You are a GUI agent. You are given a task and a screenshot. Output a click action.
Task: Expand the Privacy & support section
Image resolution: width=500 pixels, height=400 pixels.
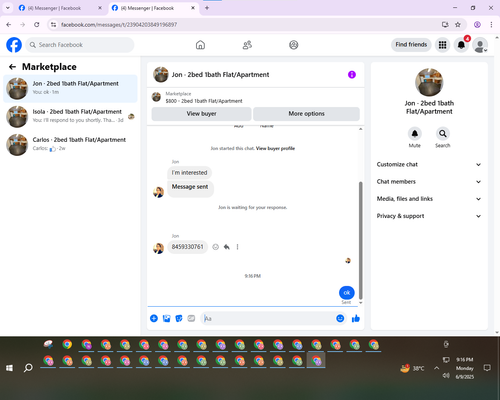[x=429, y=216]
